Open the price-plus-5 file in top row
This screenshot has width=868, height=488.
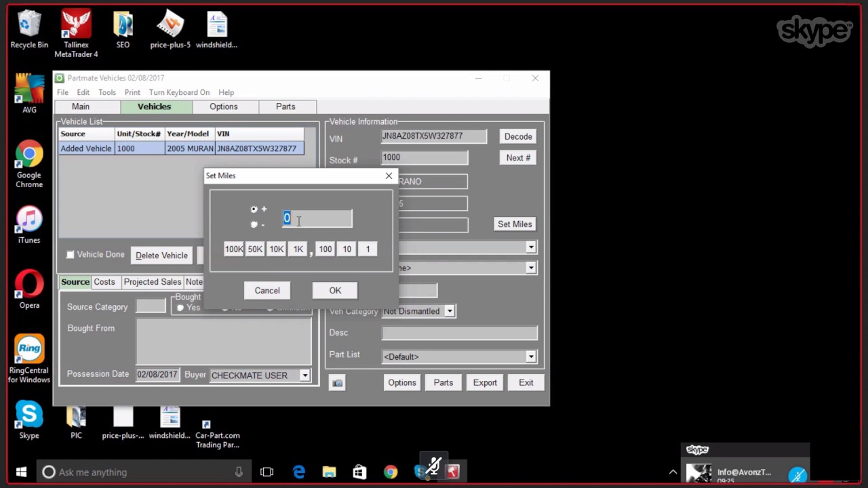click(x=170, y=30)
